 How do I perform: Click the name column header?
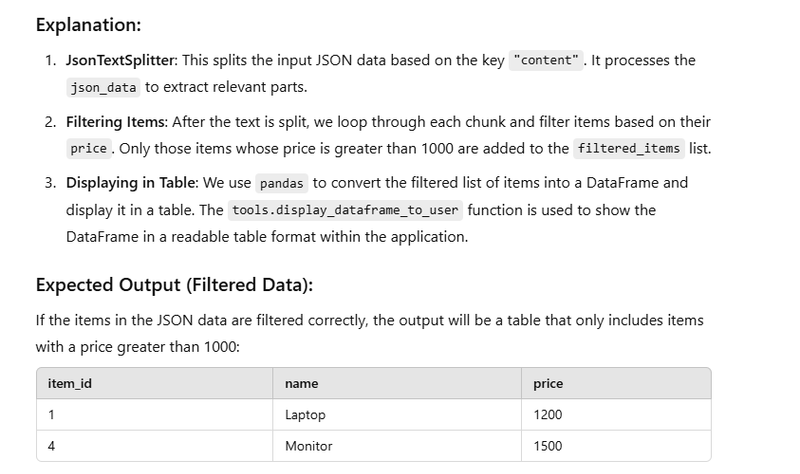[397, 383]
